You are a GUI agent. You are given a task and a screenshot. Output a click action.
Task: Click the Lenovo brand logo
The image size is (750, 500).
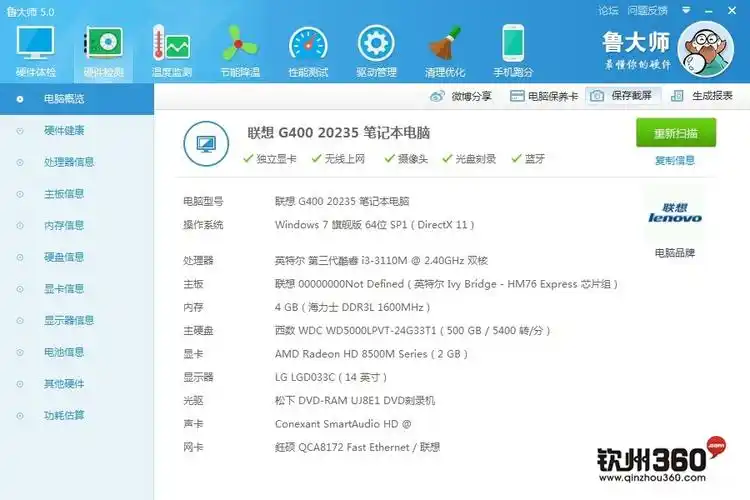(x=675, y=213)
